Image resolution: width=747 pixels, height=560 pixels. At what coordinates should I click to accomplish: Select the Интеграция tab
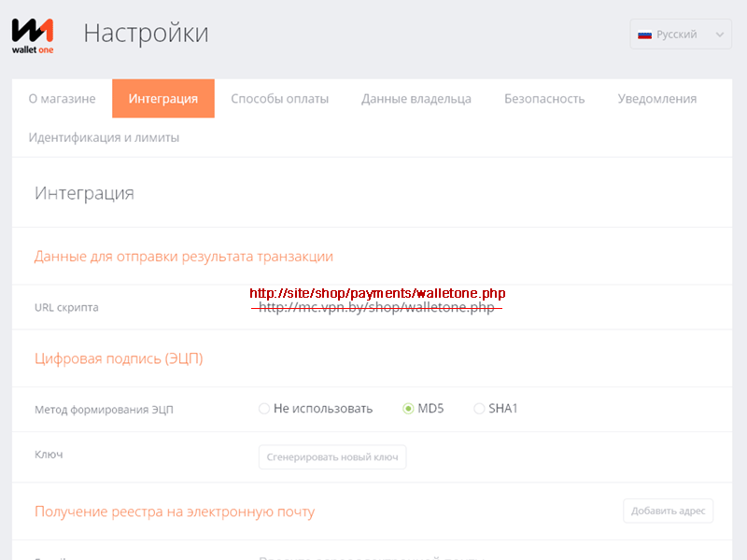tap(163, 99)
